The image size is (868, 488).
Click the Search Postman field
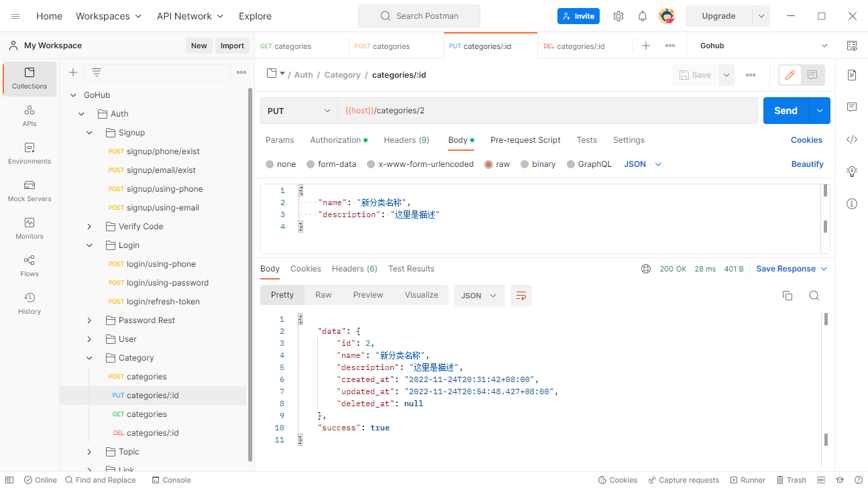[419, 16]
